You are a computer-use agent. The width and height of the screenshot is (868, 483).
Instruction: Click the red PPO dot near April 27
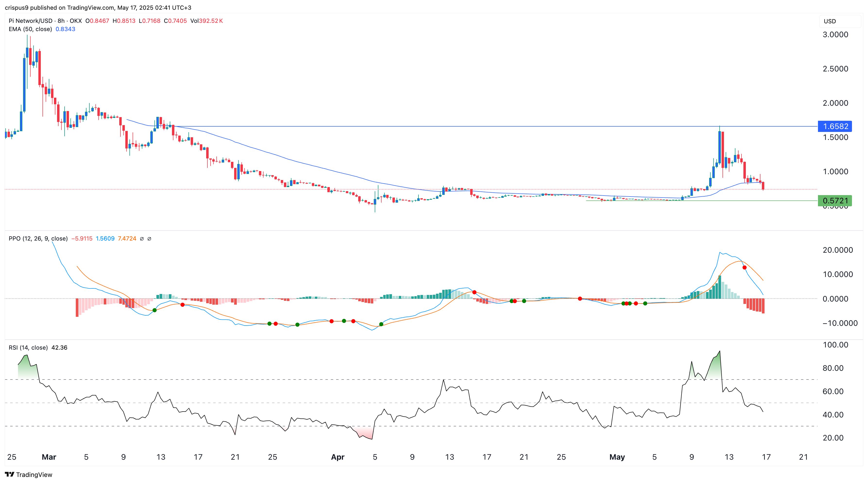click(x=580, y=299)
